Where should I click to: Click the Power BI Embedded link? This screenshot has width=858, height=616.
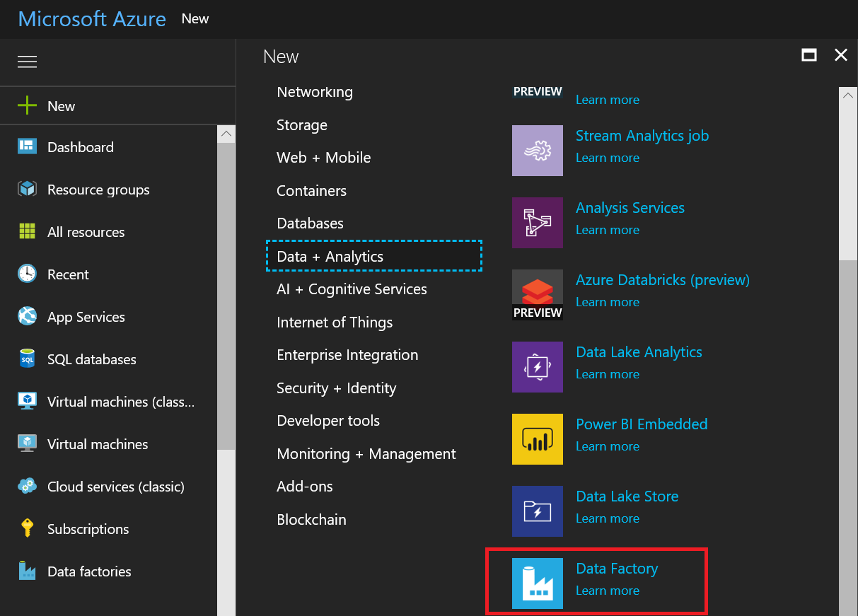(642, 424)
